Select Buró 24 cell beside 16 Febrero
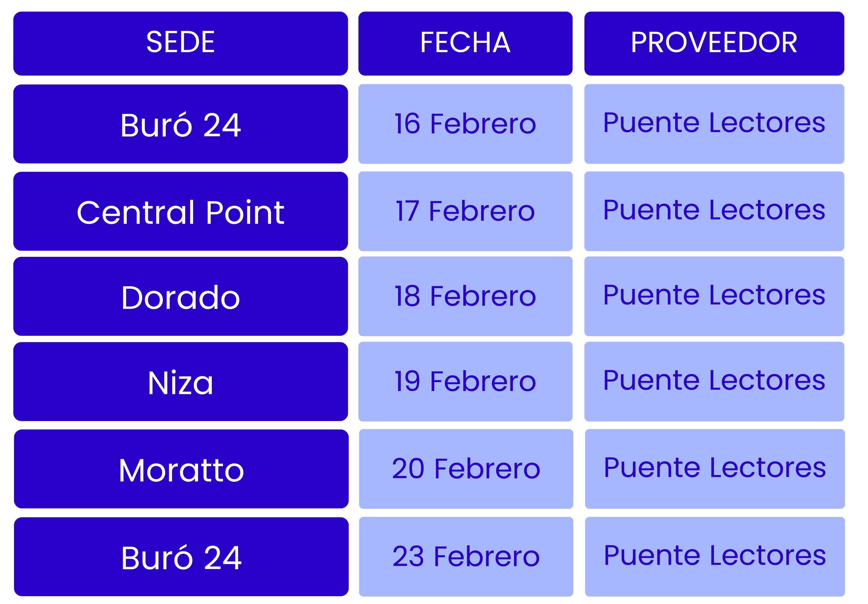The width and height of the screenshot is (868, 604). click(x=180, y=124)
